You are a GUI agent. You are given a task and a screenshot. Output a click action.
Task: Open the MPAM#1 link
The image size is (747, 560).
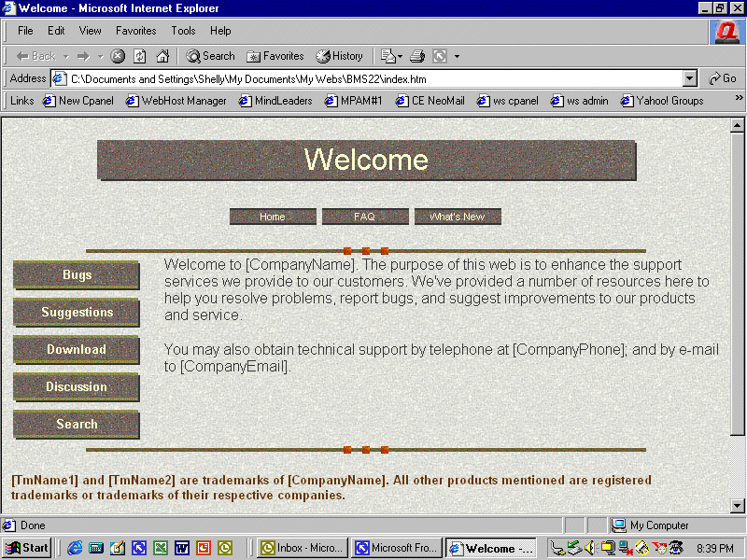tap(353, 101)
